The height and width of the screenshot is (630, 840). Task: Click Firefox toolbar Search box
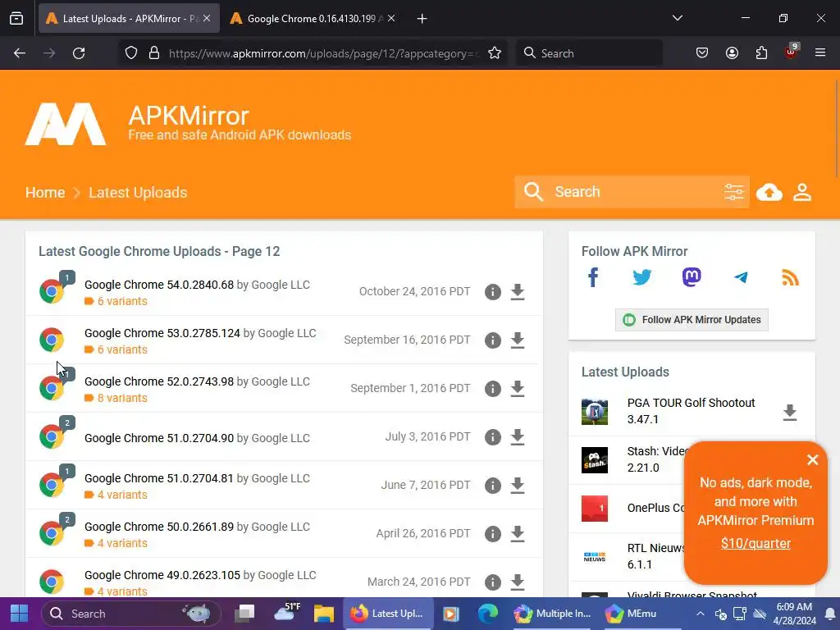pos(589,53)
